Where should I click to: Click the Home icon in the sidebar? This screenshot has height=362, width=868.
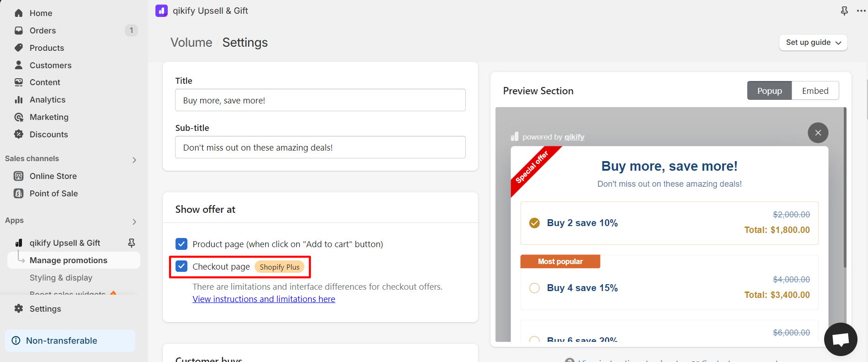pos(19,13)
